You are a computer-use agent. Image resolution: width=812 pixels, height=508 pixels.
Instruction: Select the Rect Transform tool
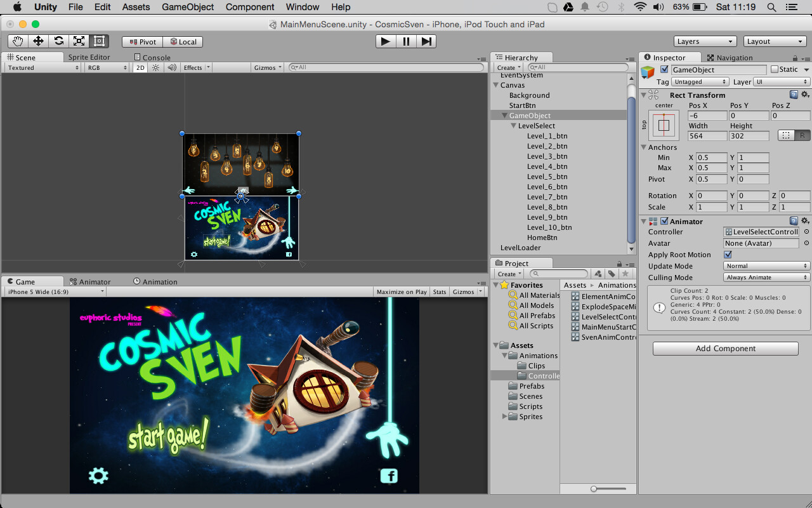pyautogui.click(x=100, y=41)
